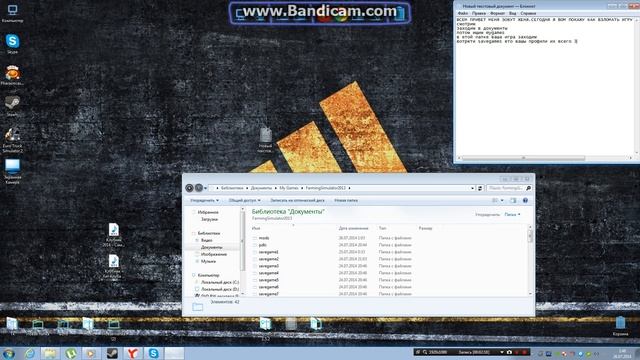Open Steam from the taskbar
This screenshot has width=640, height=360.
tap(112, 353)
